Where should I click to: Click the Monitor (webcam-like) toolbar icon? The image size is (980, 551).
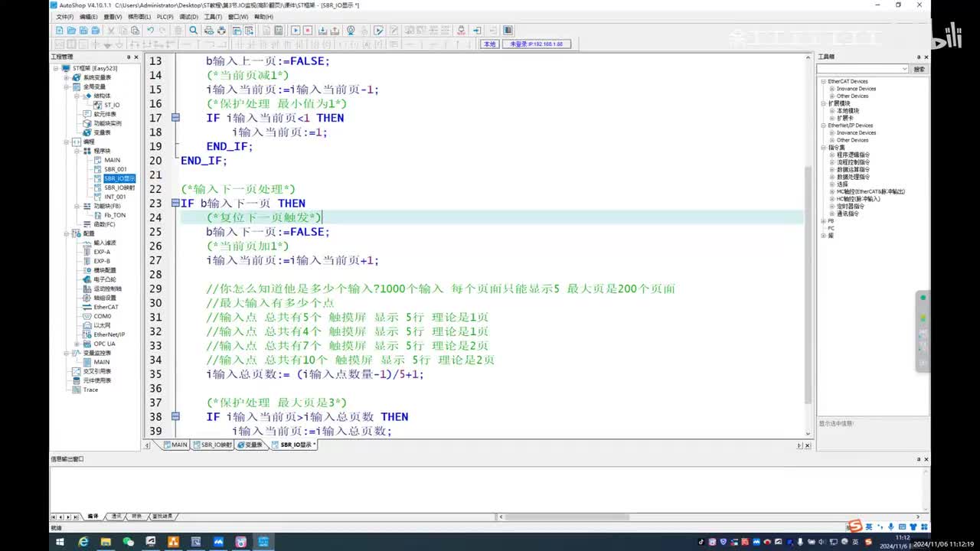[351, 31]
